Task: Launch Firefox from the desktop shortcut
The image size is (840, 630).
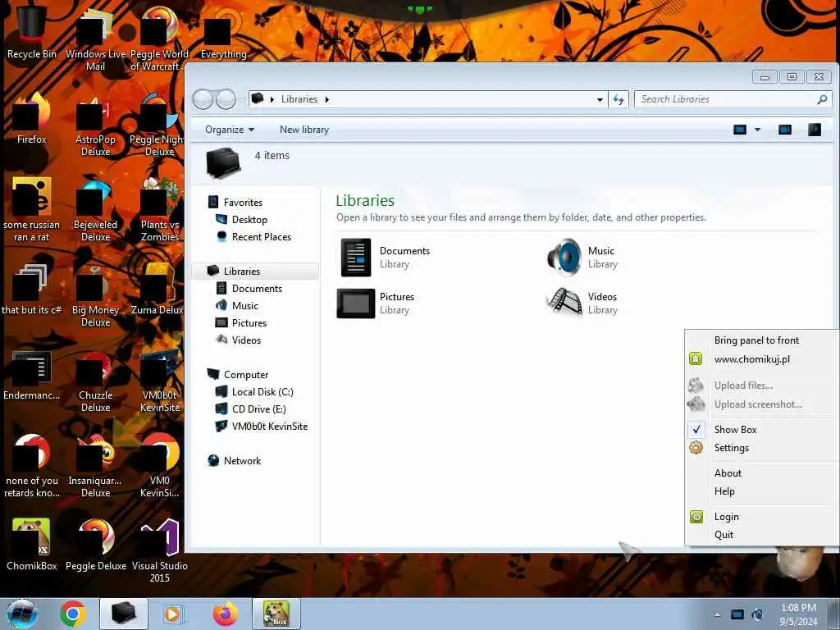Action: pos(32,119)
